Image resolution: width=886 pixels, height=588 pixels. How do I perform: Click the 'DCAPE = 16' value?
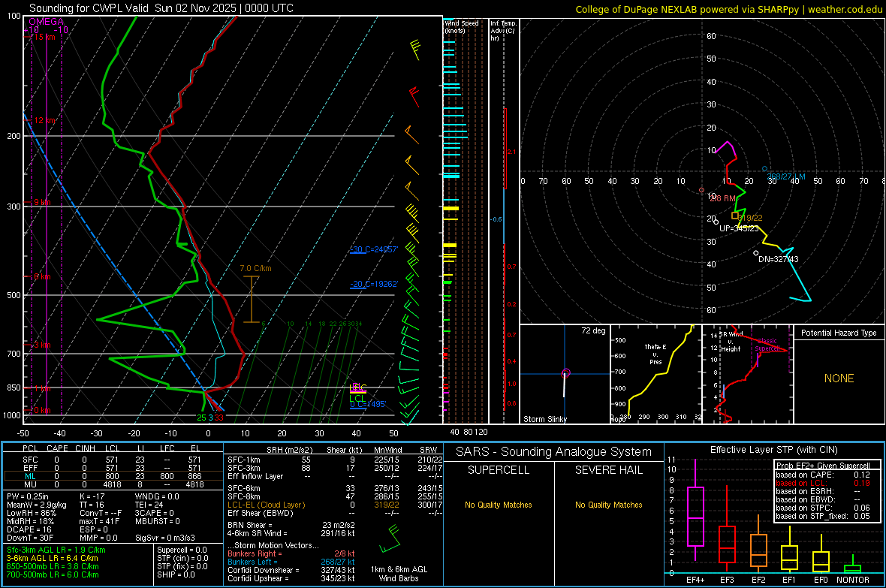tap(29, 529)
